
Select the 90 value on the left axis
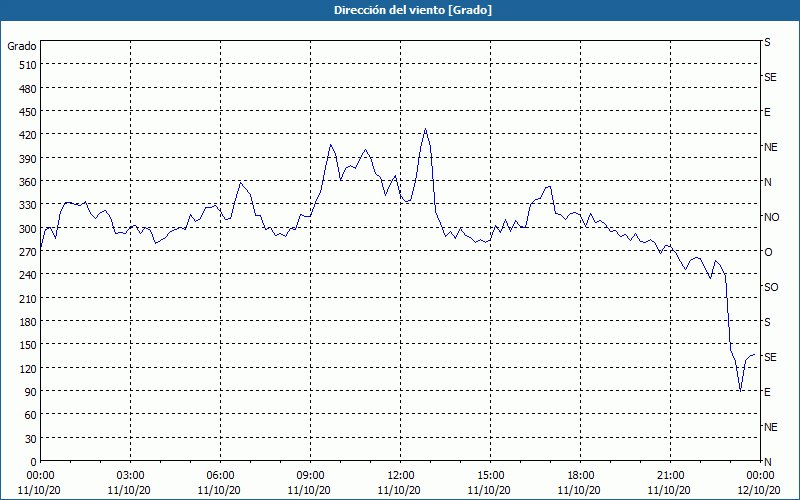[x=31, y=392]
